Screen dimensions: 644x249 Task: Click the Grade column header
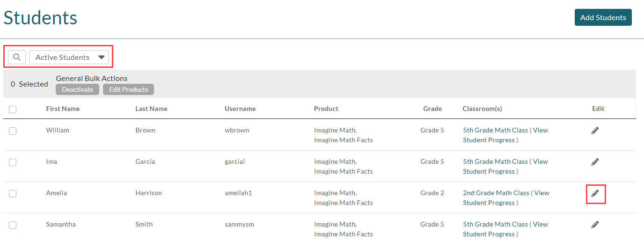pyautogui.click(x=432, y=109)
